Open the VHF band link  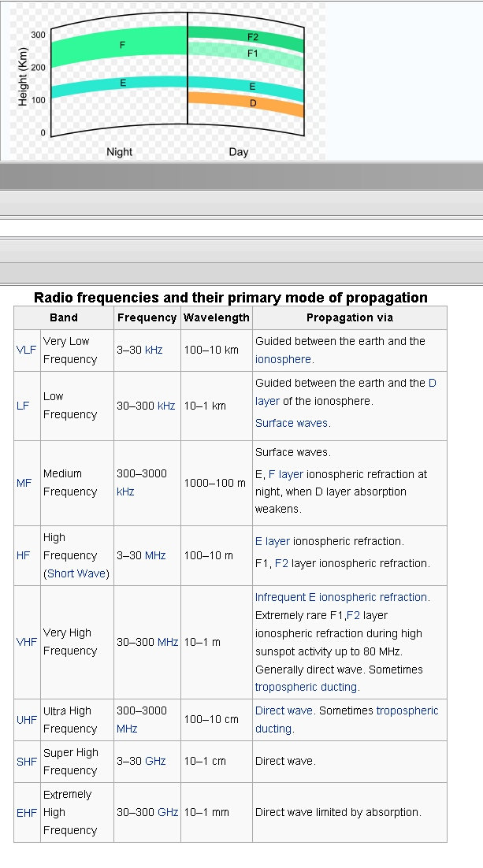pos(26,642)
